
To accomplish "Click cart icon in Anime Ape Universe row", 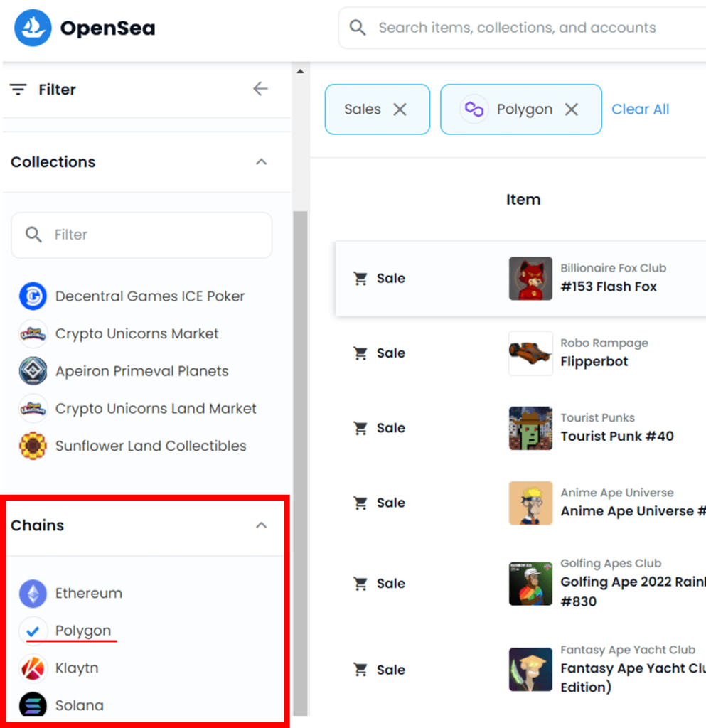I will (x=360, y=503).
